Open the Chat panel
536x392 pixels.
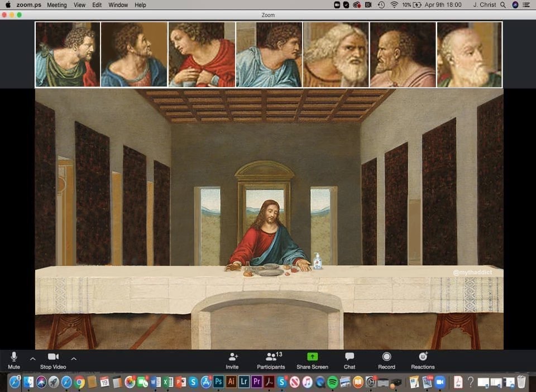point(350,360)
